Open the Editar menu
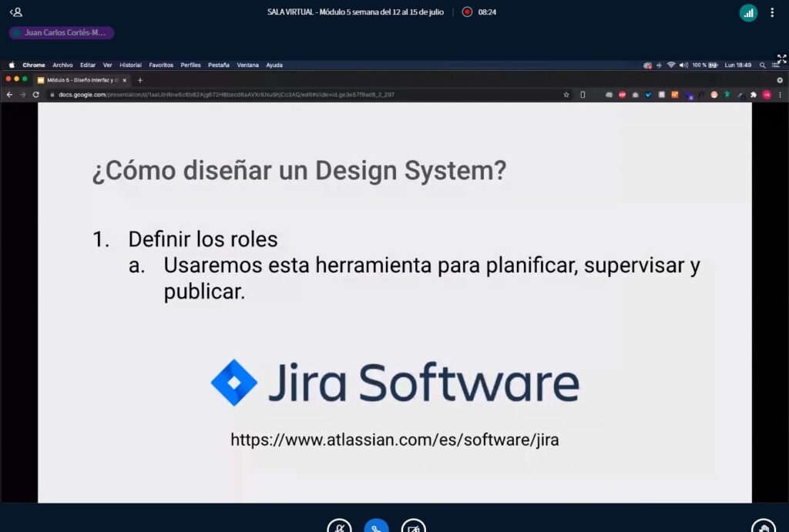This screenshot has width=789, height=532. click(88, 65)
